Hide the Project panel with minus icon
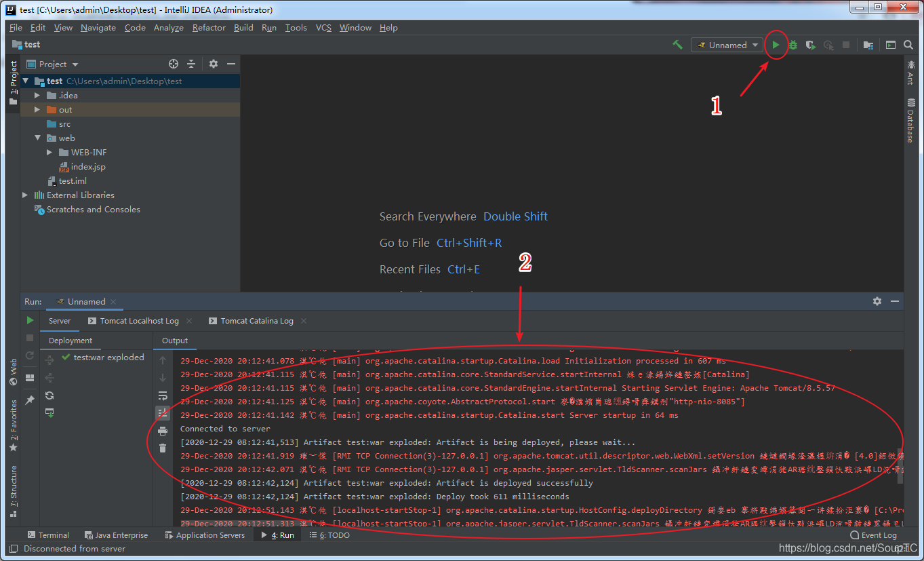This screenshot has height=561, width=924. point(231,64)
